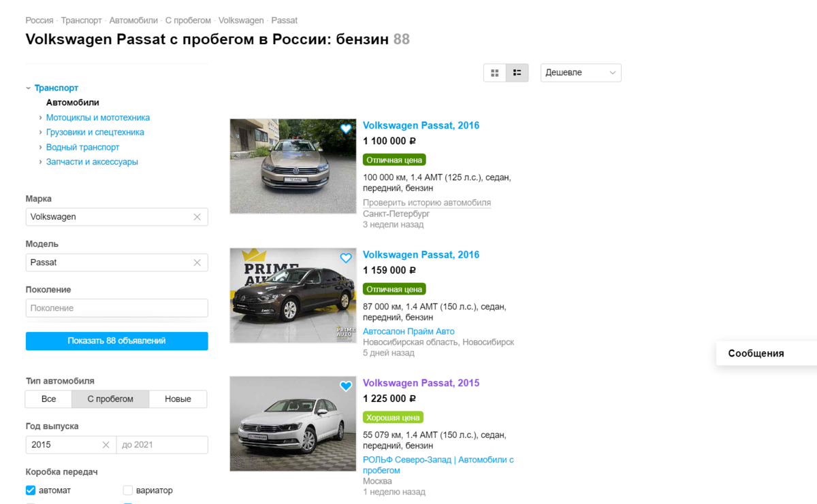Open the Поколение selection field
Viewport: 817px width, 504px height.
(116, 308)
